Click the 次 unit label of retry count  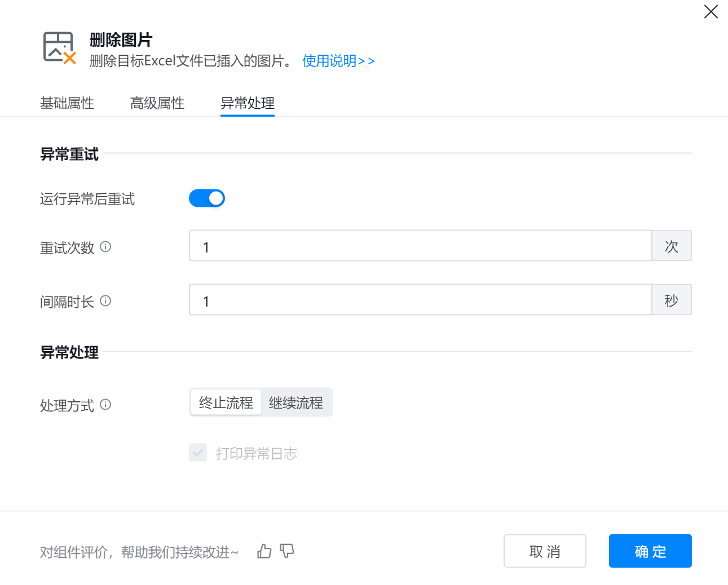tap(672, 246)
